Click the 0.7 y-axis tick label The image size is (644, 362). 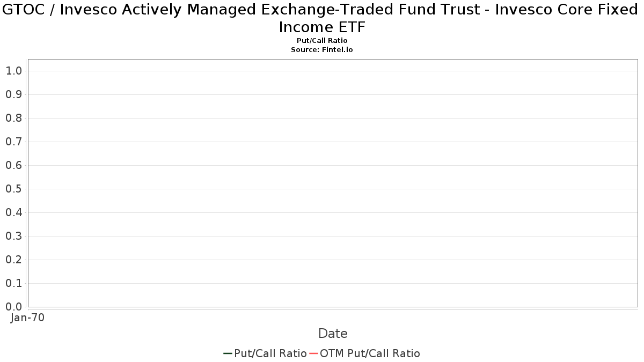pos(13,142)
